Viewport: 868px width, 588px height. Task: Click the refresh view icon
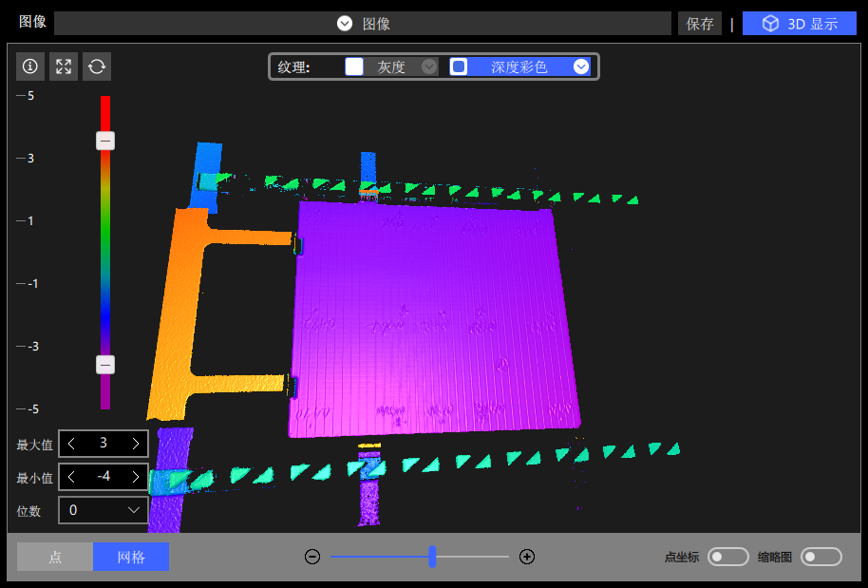97,66
